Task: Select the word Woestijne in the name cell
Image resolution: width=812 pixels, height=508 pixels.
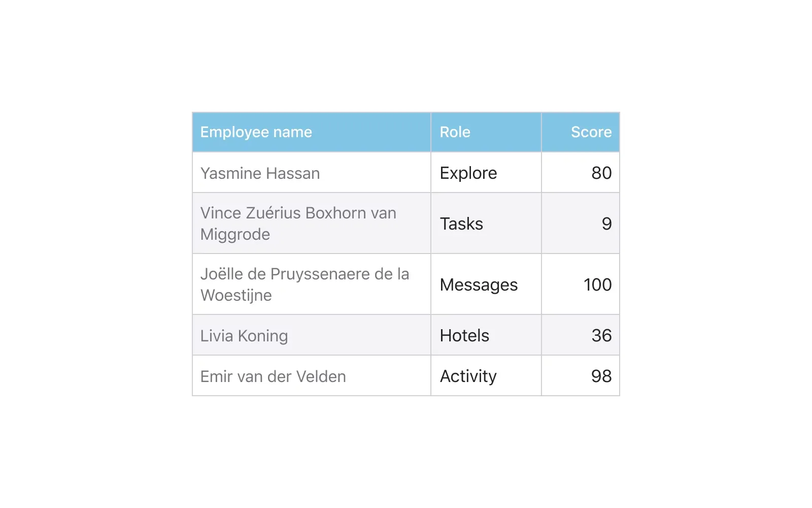Action: [236, 296]
